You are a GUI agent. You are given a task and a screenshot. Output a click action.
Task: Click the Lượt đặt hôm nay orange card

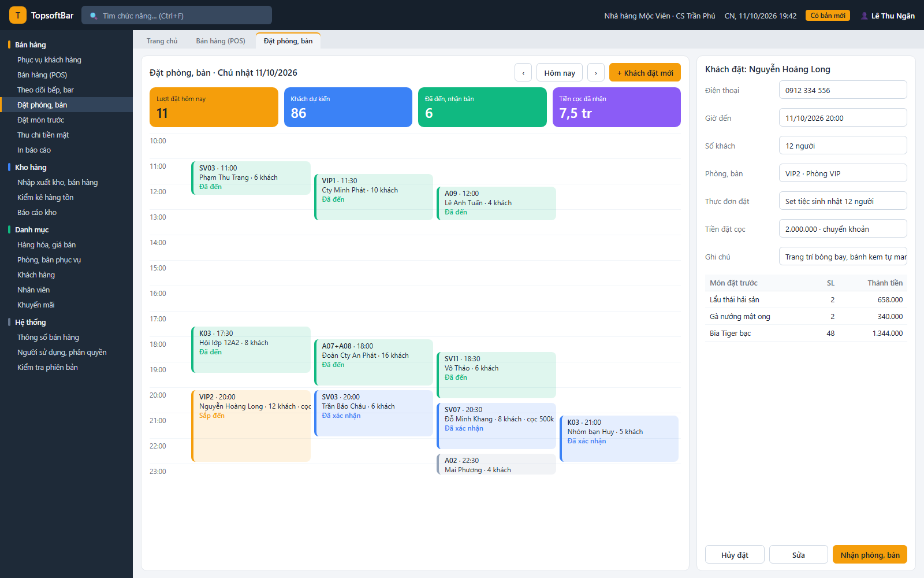214,107
